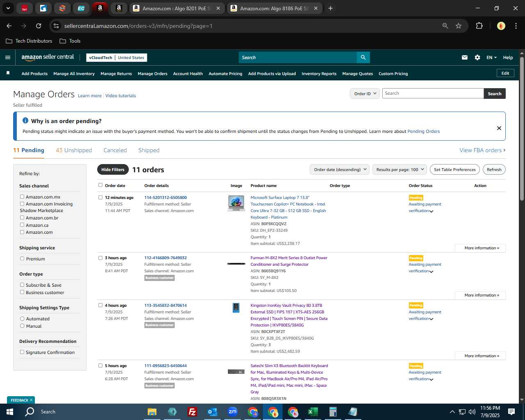
Task: Open the messages envelope icon
Action: (x=465, y=57)
